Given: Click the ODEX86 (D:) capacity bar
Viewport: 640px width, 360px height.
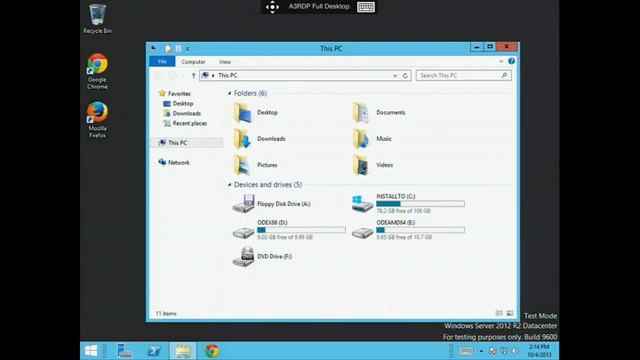Looking at the screenshot, I should [x=301, y=230].
